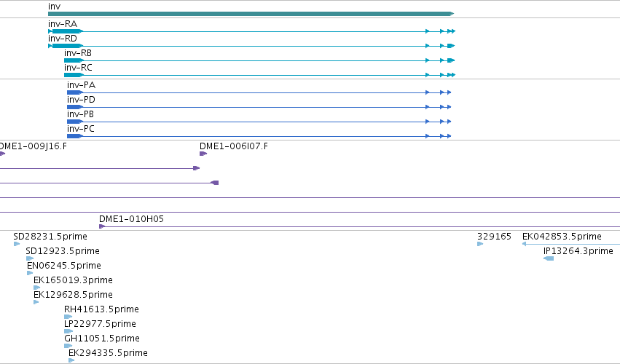Click first CDS block of inv-PD
Image resolution: width=620 pixels, height=364 pixels.
(75, 107)
